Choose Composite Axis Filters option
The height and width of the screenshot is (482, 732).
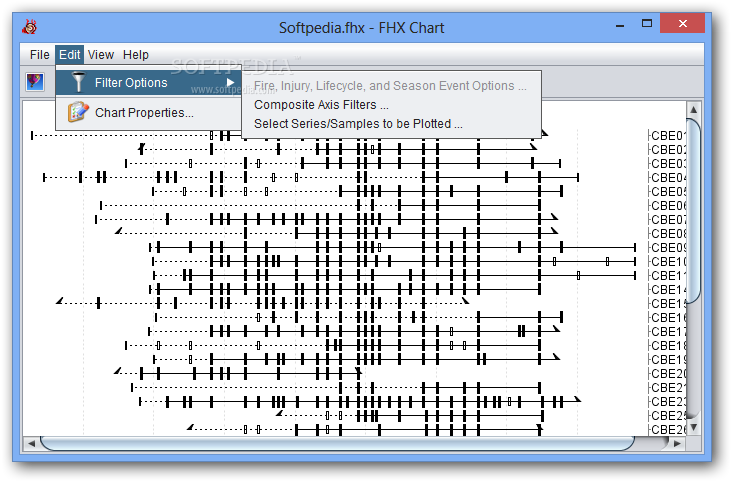pos(321,105)
